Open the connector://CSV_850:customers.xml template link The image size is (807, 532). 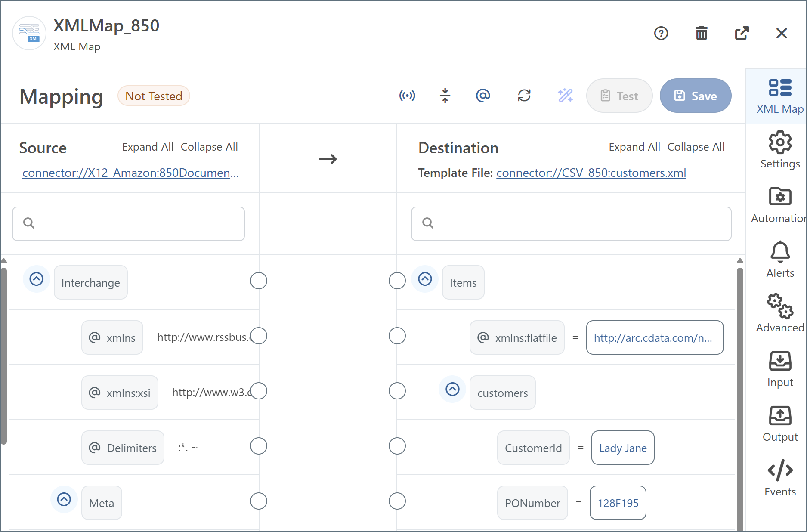point(591,173)
